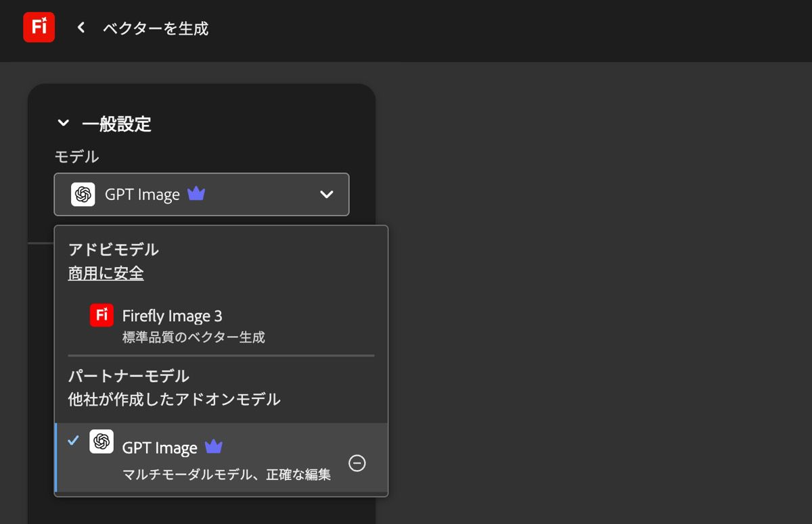Click the Firefly icon next to Firefly Image 3

click(101, 315)
